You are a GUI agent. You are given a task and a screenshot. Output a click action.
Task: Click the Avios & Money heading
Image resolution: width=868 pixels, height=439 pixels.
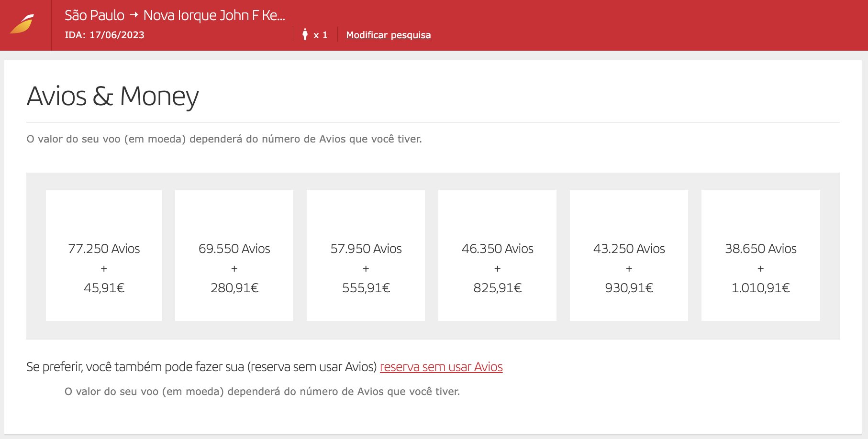[112, 96]
